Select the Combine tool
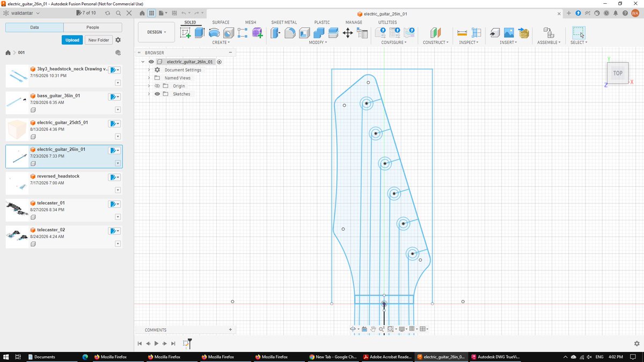Image resolution: width=644 pixels, height=362 pixels. pos(319,33)
